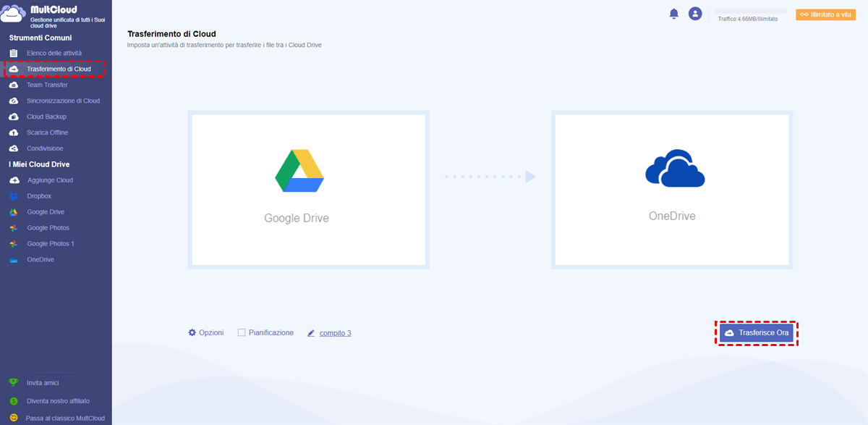The image size is (868, 425).
Task: Click the Strumenti Comuni heading
Action: tap(41, 38)
